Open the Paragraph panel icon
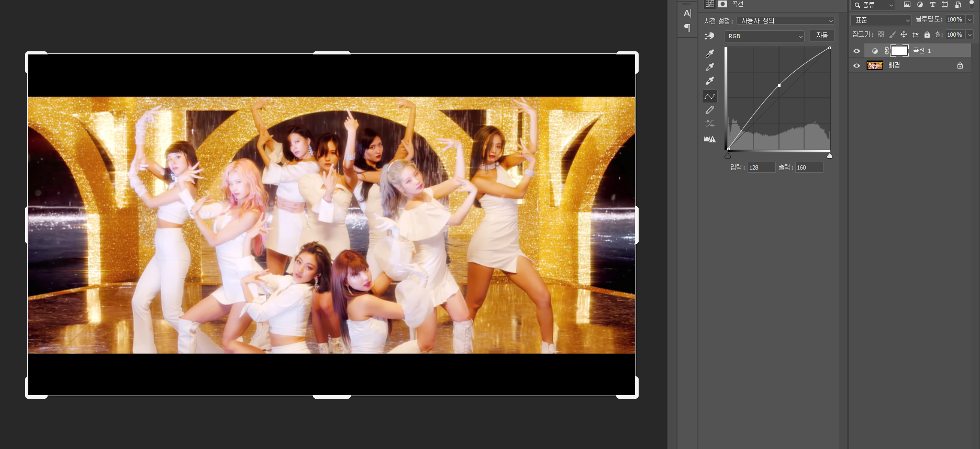The width and height of the screenshot is (980, 449). coord(687,28)
